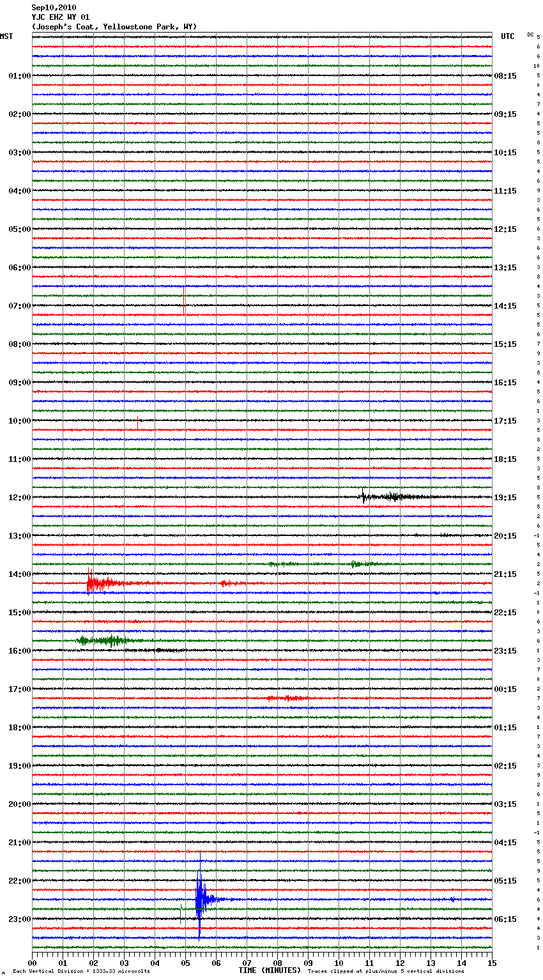Click the 12:15 UTC time label
This screenshot has height=980, width=543.
505,229
